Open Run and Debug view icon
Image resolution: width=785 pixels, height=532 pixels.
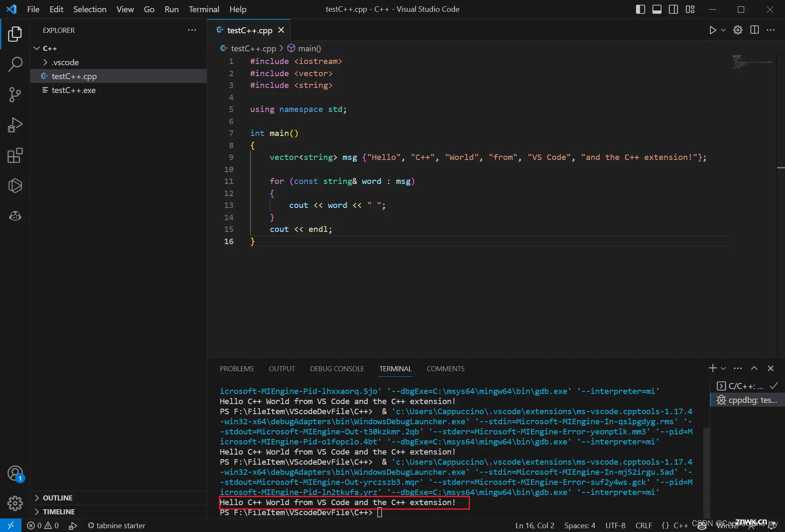(15, 125)
